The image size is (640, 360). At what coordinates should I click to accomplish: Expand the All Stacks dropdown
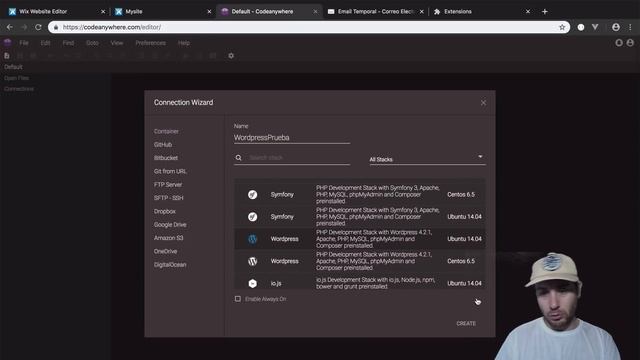click(427, 159)
